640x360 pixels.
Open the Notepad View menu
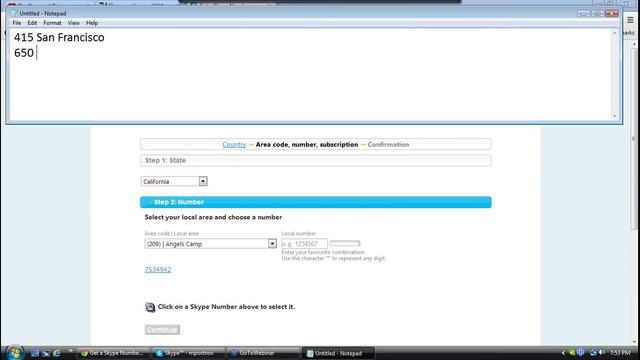[73, 23]
